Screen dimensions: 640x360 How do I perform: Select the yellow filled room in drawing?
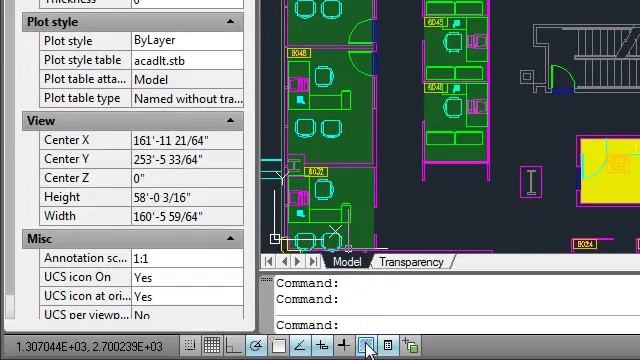point(610,171)
